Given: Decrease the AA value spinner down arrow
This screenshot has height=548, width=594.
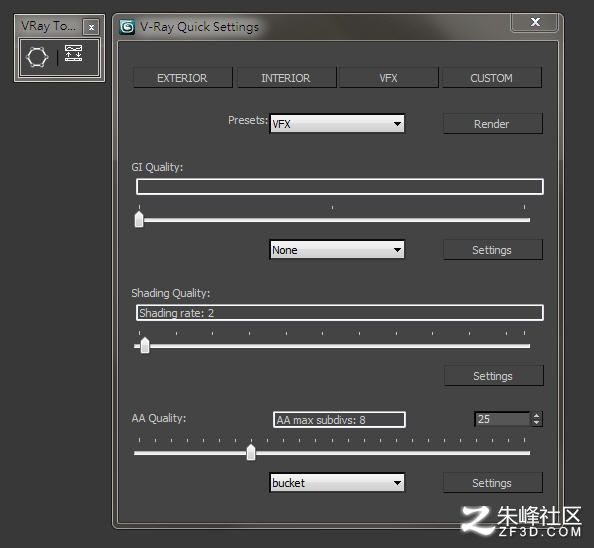Looking at the screenshot, I should [x=536, y=423].
